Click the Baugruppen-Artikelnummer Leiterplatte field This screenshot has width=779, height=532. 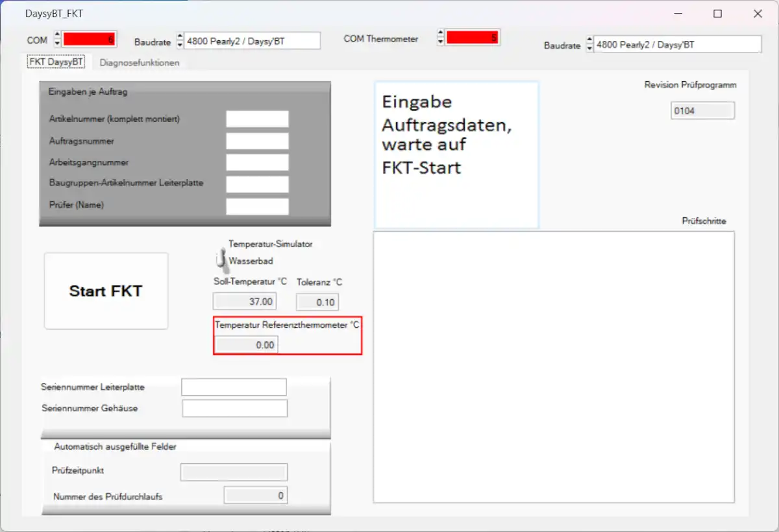(257, 184)
